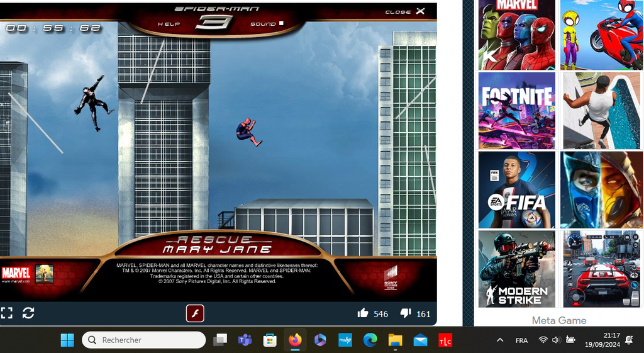Image resolution: width=644 pixels, height=353 pixels.
Task: Click the Marvel logo in game footer
Action: pos(16,274)
